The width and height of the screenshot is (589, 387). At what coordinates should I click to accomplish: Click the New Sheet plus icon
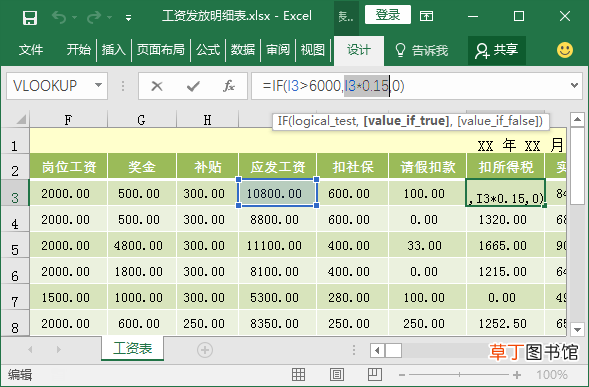click(205, 350)
